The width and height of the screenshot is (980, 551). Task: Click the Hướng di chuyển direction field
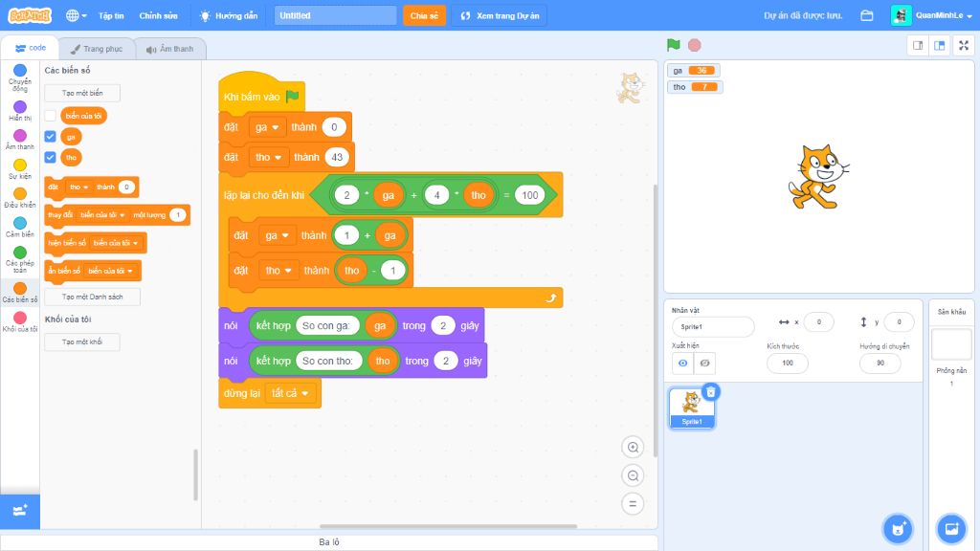(880, 363)
